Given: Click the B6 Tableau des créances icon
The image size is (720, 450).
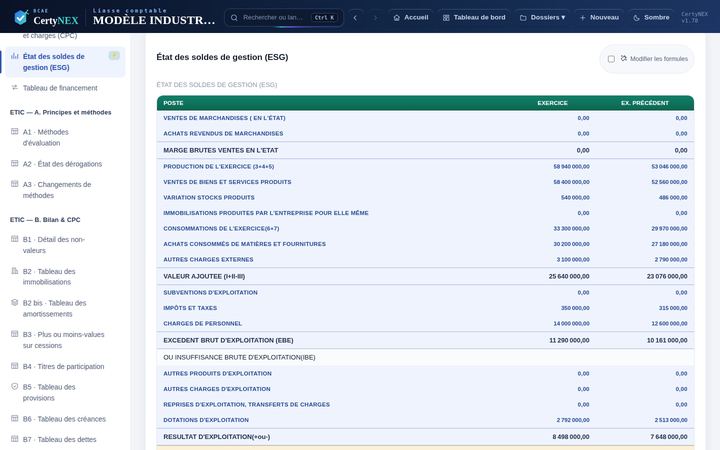Looking at the screenshot, I should pyautogui.click(x=15, y=418).
